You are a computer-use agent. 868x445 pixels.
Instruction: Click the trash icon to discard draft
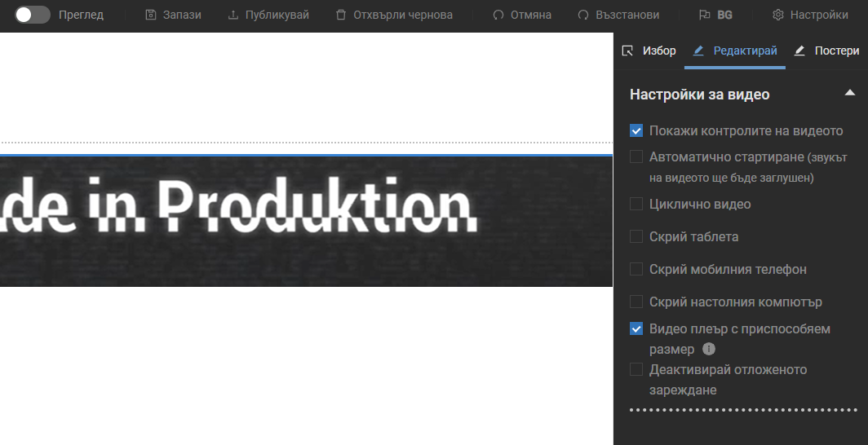(x=341, y=15)
